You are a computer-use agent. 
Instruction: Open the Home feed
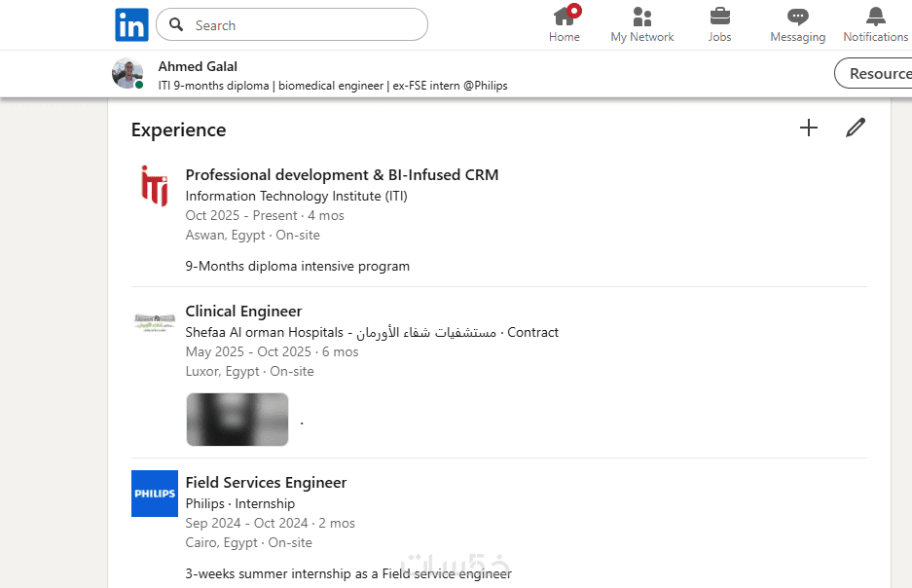[x=564, y=24]
